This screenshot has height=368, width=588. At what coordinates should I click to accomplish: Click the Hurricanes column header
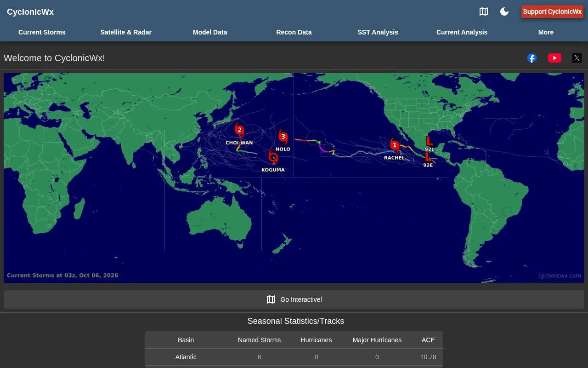tap(316, 340)
